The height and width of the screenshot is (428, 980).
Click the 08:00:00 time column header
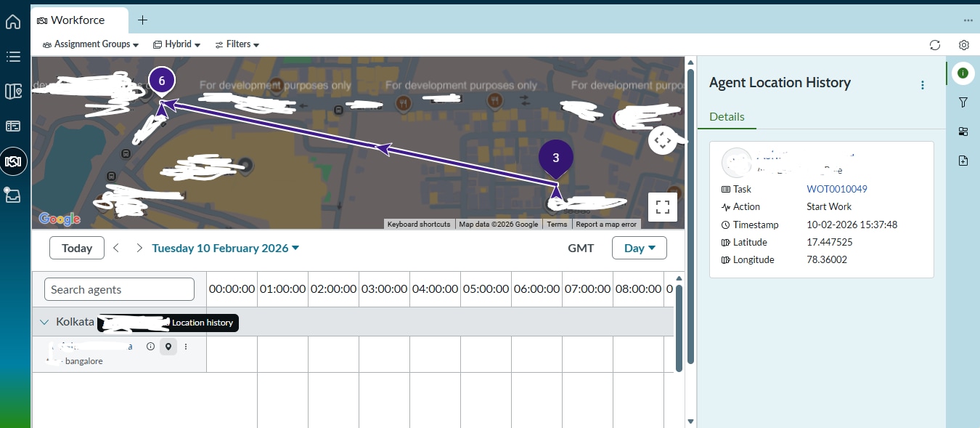[x=639, y=289]
